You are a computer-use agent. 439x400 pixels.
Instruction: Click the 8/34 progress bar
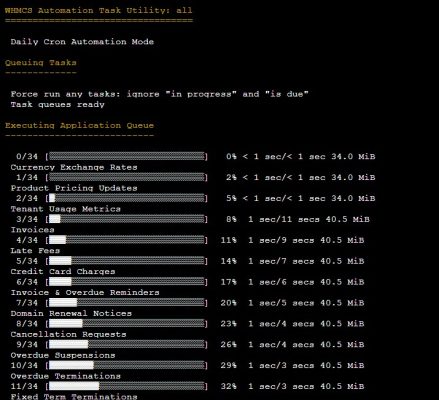pyautogui.click(x=127, y=324)
